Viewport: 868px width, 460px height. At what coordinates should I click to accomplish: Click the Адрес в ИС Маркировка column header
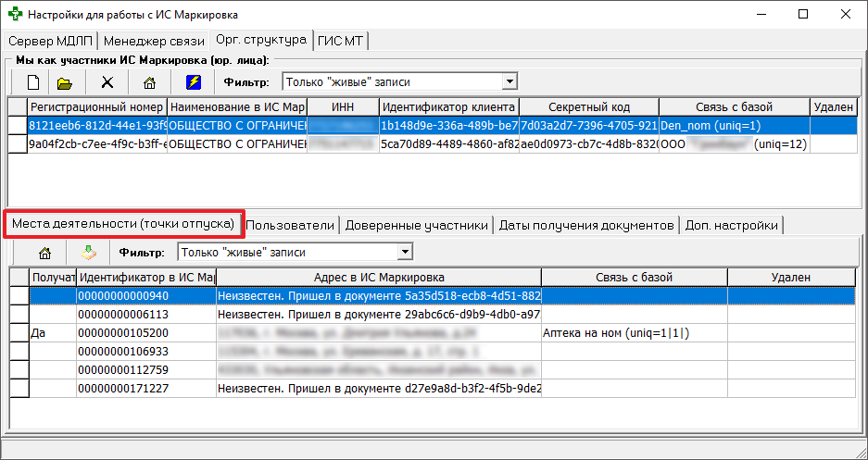tap(379, 278)
